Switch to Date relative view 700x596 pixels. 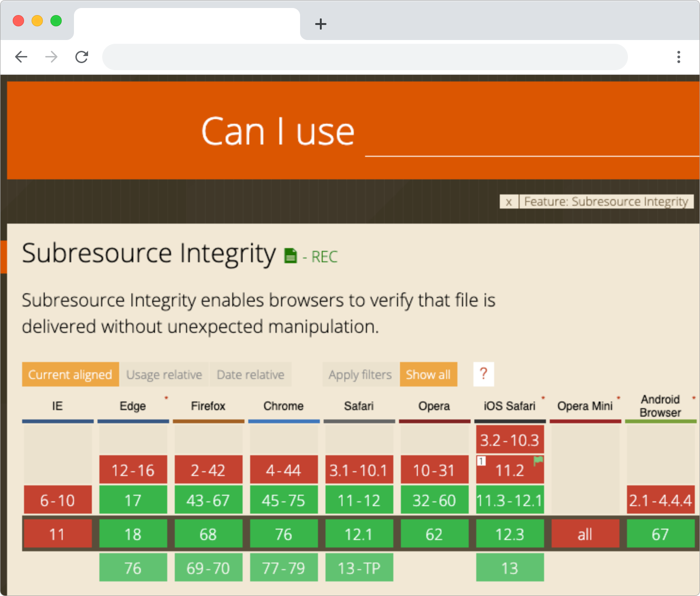(x=251, y=374)
